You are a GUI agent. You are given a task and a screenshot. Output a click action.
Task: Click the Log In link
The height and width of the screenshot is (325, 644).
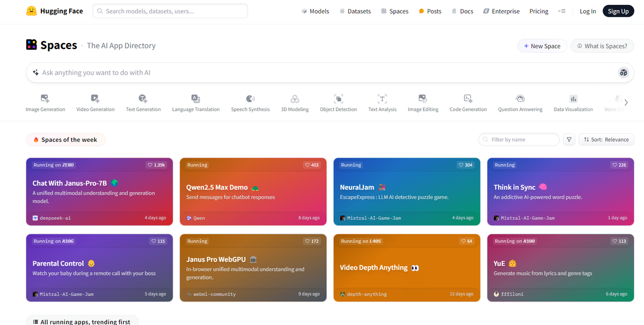588,11
